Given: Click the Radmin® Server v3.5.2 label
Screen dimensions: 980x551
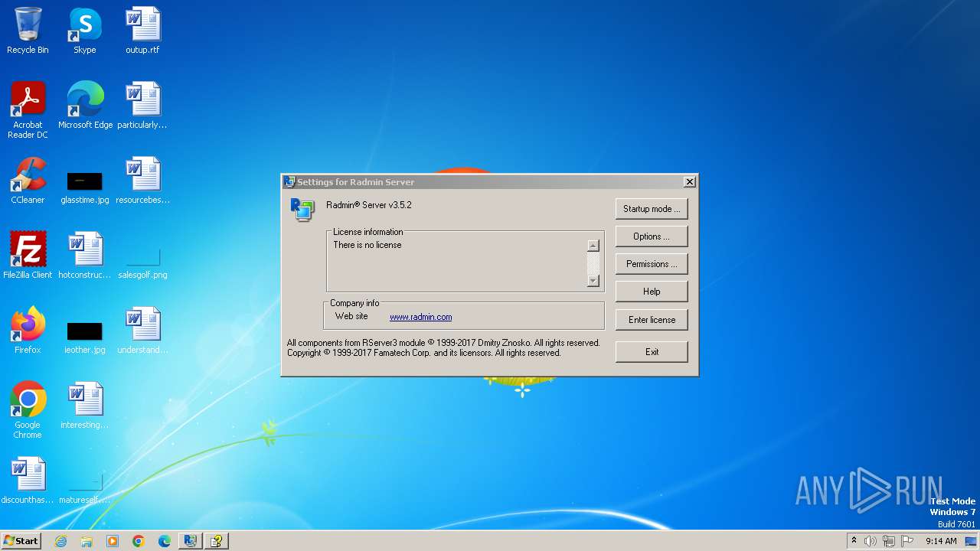Looking at the screenshot, I should pos(369,205).
